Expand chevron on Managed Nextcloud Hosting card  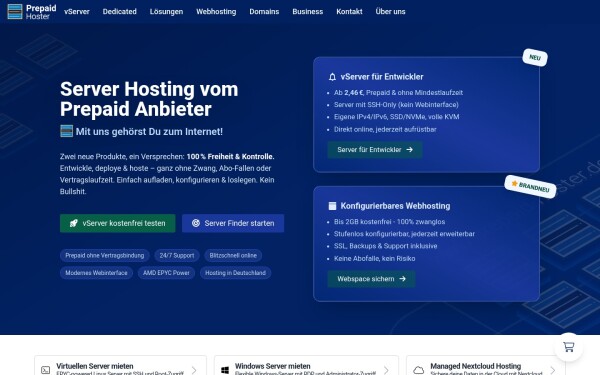click(552, 370)
